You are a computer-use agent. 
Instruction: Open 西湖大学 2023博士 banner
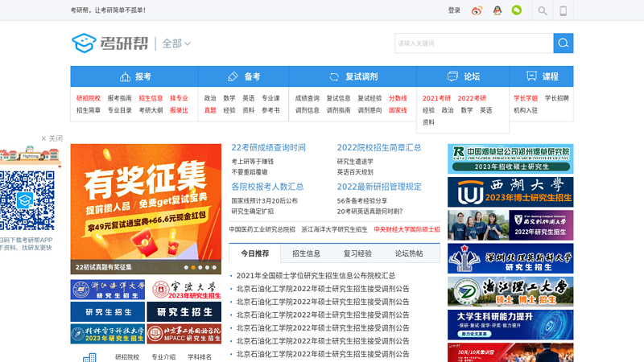pos(510,192)
